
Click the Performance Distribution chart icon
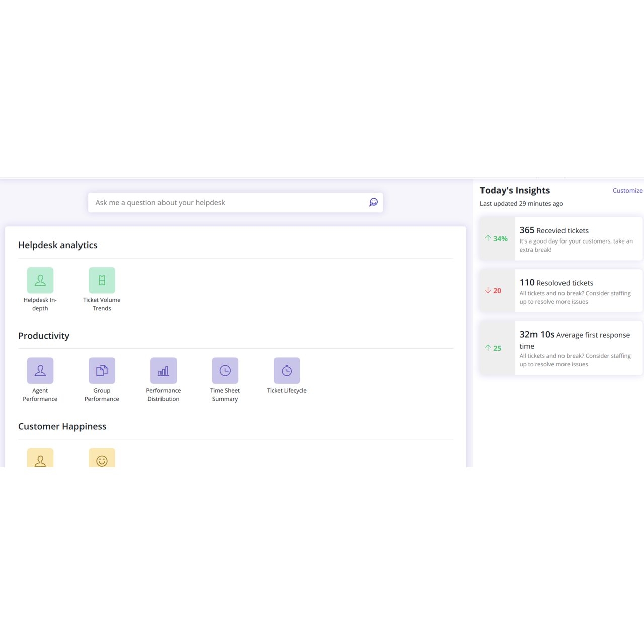[164, 371]
